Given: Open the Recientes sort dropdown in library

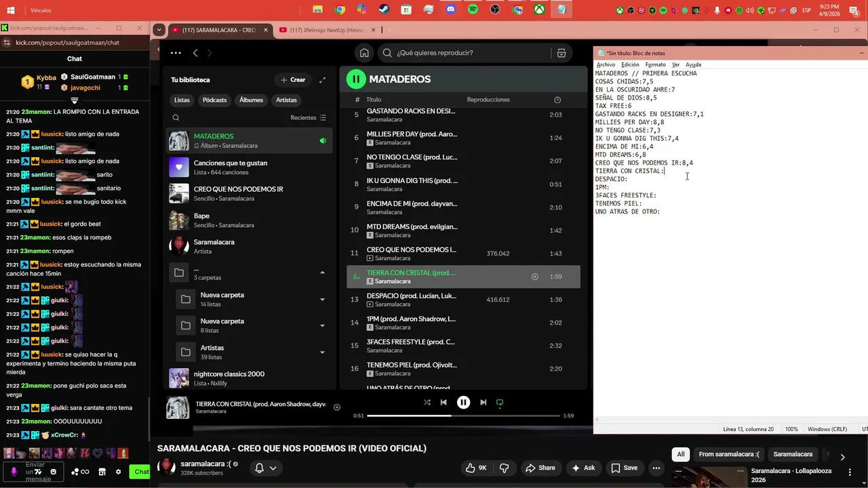Looking at the screenshot, I should point(309,118).
